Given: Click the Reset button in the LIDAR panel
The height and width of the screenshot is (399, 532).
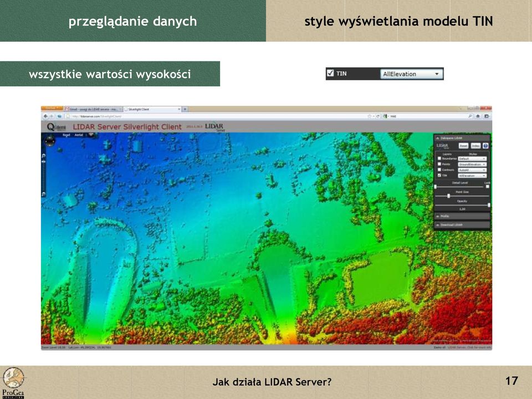Looking at the screenshot, I should pos(463,146).
